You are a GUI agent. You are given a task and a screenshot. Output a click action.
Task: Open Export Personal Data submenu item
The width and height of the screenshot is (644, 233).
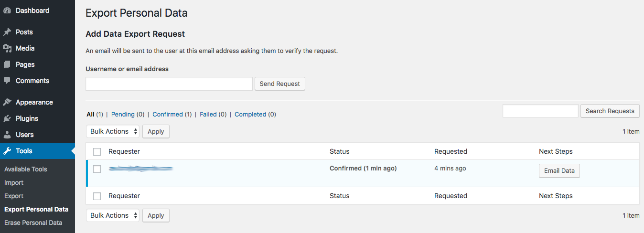tap(36, 209)
